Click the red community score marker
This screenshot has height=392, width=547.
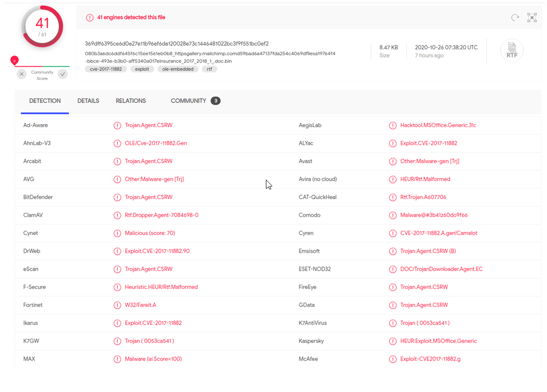coord(14,60)
